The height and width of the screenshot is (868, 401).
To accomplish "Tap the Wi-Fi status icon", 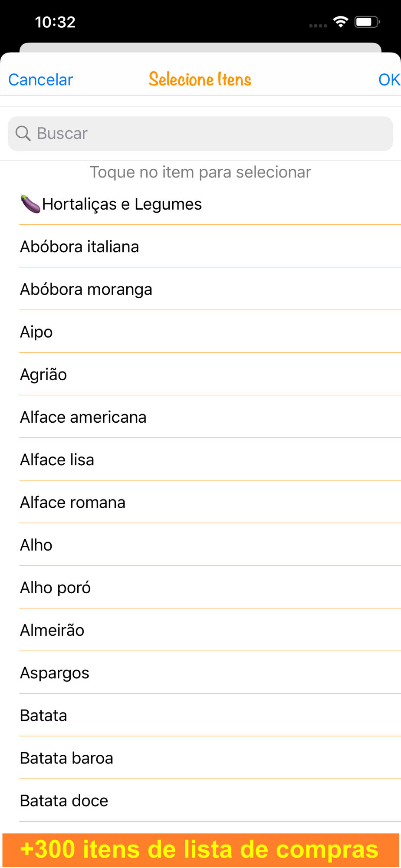I will click(341, 22).
